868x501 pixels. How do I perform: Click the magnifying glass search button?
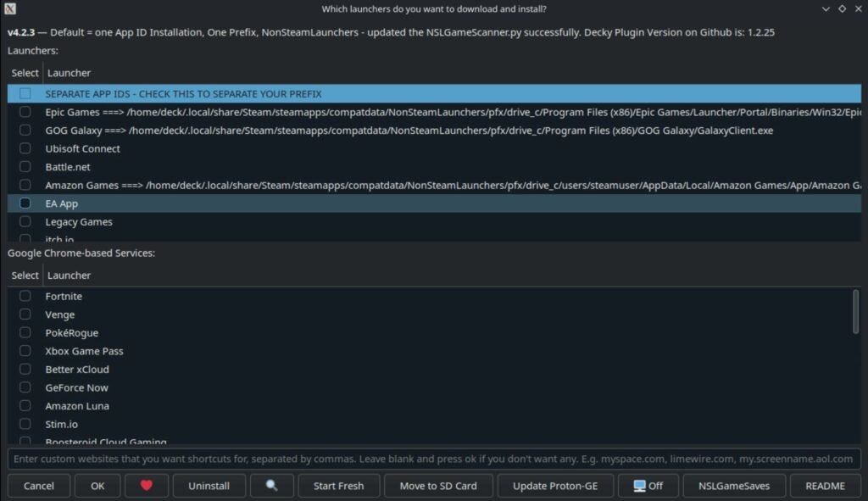271,486
